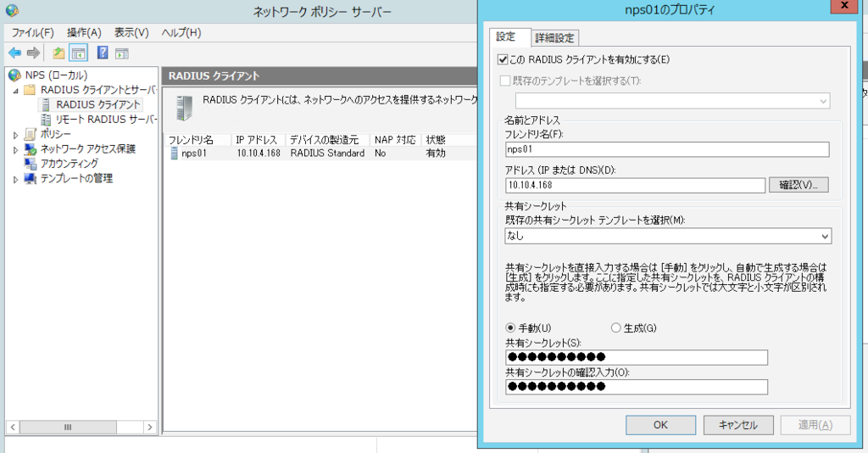Click the キャンセル button

click(738, 425)
